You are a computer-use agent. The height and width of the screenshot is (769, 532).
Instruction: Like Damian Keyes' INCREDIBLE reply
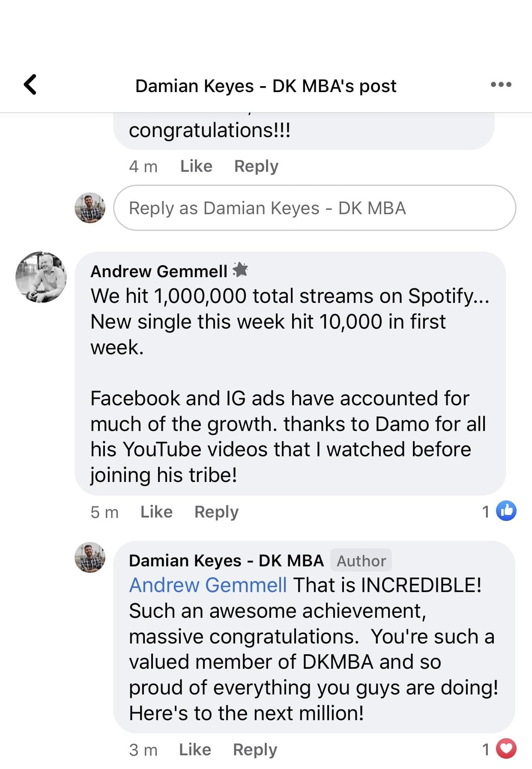[x=195, y=750]
